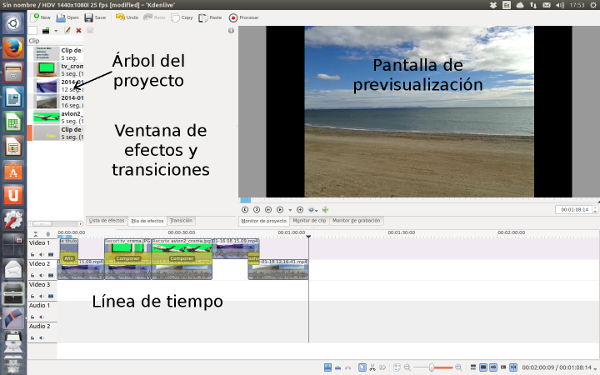Screen dimensions: 600x375
Task: Click the volume icon in system tray
Action: point(560,5)
